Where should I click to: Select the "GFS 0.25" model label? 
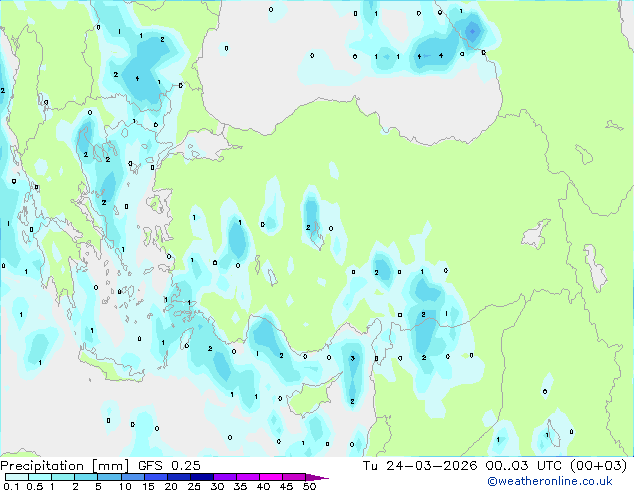(169, 466)
